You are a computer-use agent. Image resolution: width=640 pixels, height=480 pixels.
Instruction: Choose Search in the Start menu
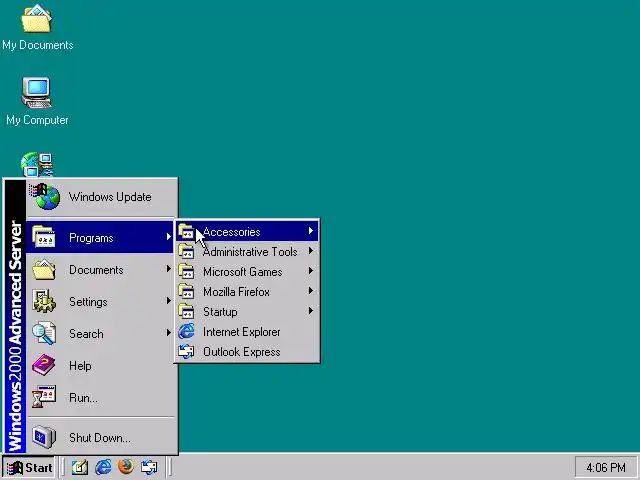(x=101, y=333)
